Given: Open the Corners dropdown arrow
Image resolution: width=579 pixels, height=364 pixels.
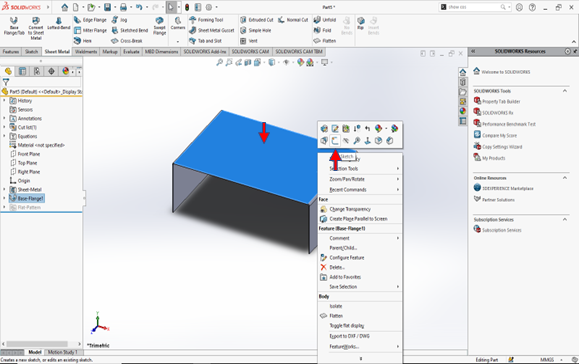Looking at the screenshot, I should click(x=178, y=41).
